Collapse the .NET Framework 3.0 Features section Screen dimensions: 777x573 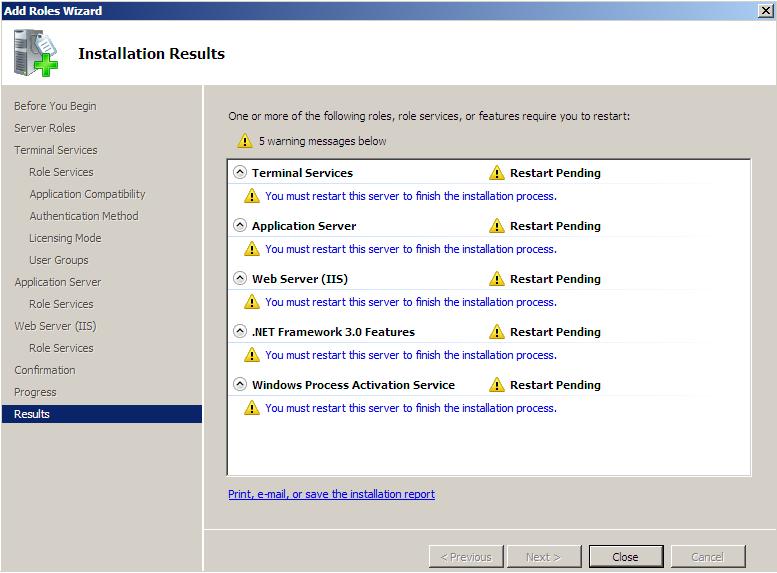[x=240, y=331]
